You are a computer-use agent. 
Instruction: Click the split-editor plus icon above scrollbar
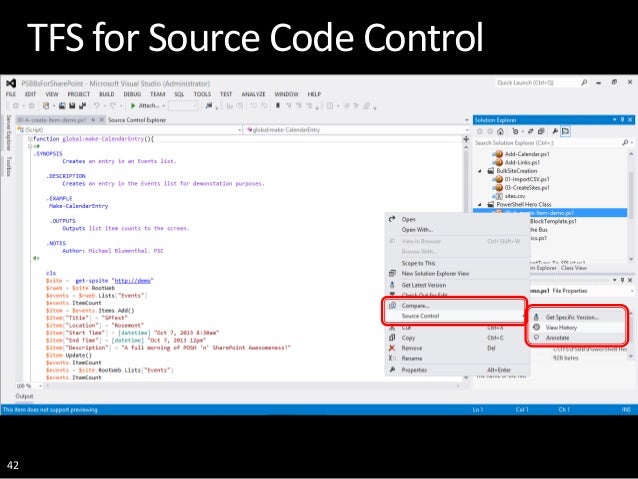coord(466,139)
